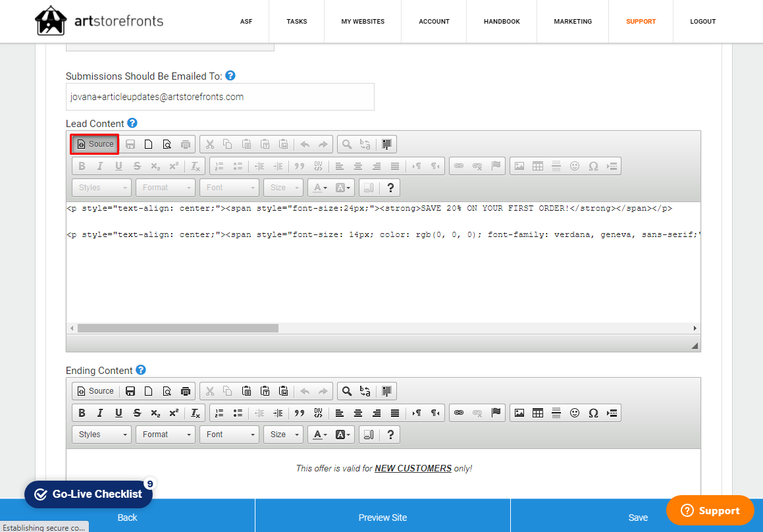Viewport: 763px width, 532px height.
Task: Toggle Underline in Ending Content editor
Action: tap(118, 413)
